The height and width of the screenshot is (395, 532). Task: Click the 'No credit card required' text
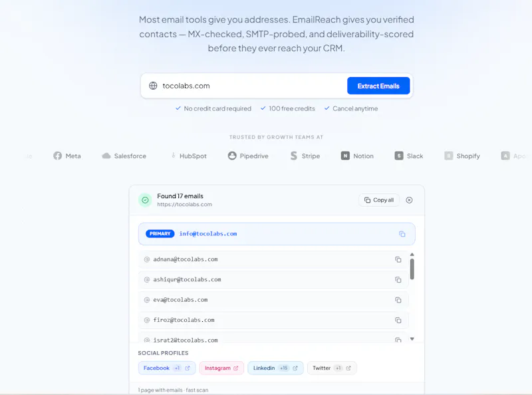[217, 108]
